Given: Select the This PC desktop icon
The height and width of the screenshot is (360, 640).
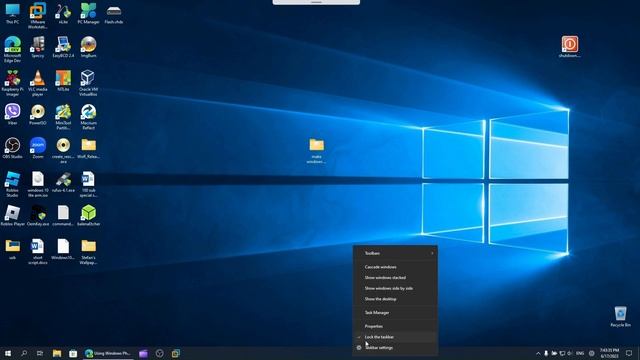Looking at the screenshot, I should (12, 13).
